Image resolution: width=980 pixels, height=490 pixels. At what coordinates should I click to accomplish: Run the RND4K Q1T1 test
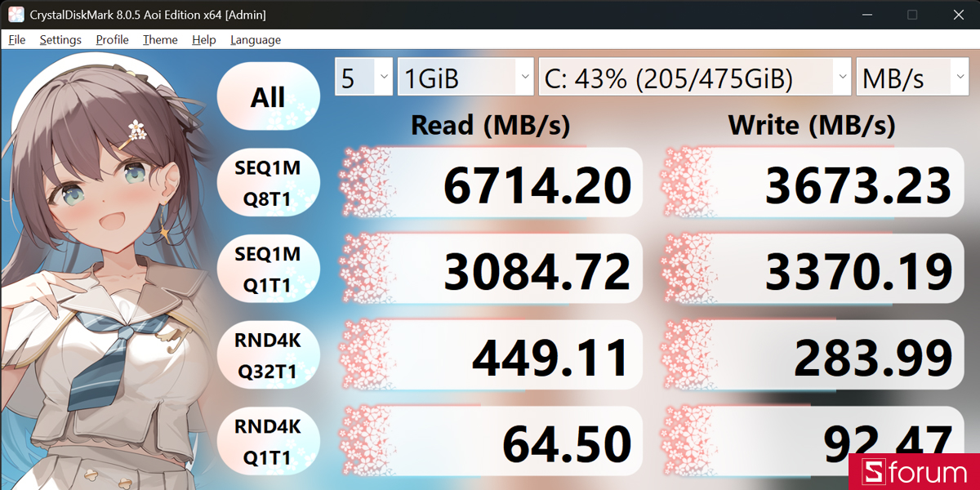pyautogui.click(x=268, y=442)
